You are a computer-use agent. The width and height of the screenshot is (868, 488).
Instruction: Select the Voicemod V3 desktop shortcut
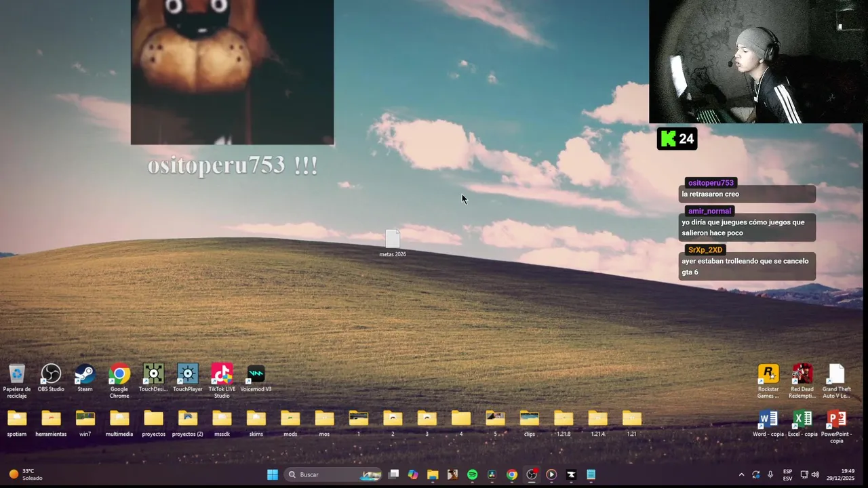coord(256,378)
